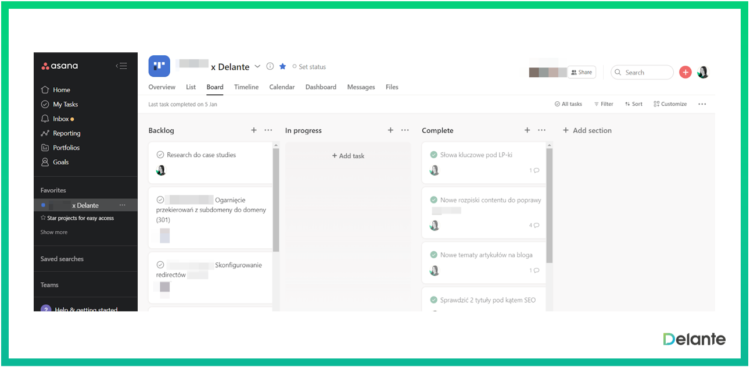The image size is (750, 367).
Task: Open more options for x Delante favorite
Action: [122, 205]
